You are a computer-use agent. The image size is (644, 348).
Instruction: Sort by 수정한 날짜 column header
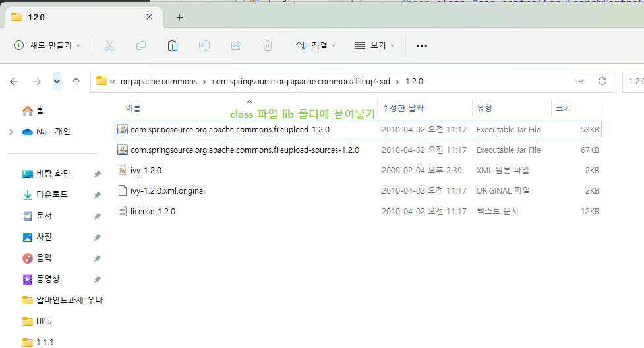click(403, 108)
